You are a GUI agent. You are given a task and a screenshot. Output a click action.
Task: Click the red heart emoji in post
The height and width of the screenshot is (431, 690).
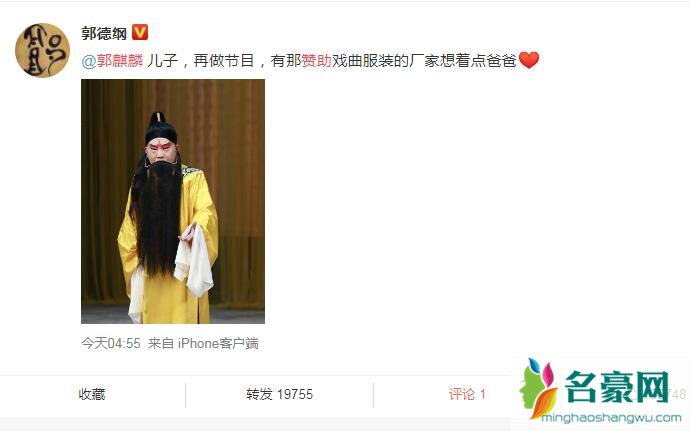529,60
